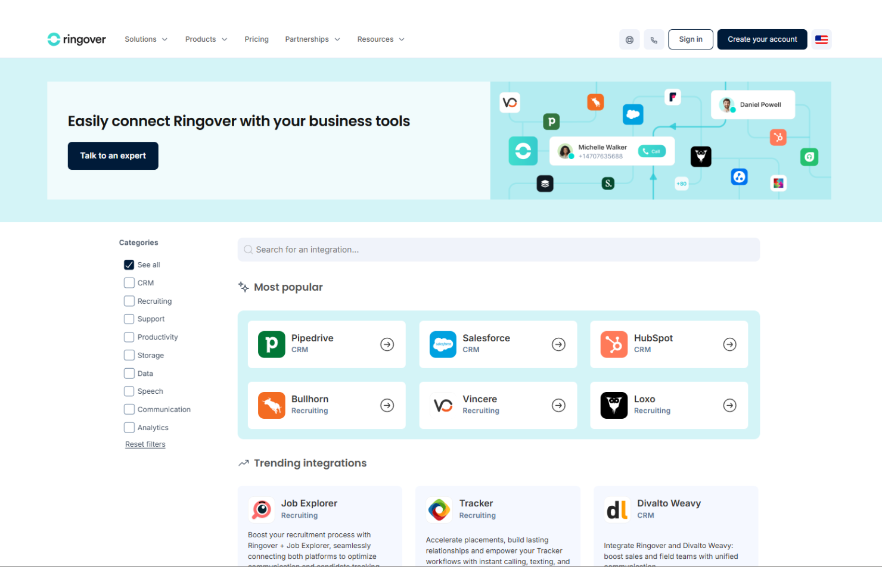Click the arrow on the Pipedrive card

tap(387, 344)
